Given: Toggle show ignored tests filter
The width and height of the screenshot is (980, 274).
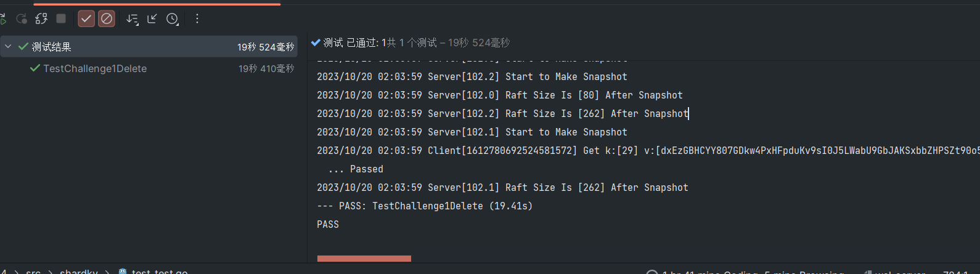Looking at the screenshot, I should pyautogui.click(x=107, y=19).
